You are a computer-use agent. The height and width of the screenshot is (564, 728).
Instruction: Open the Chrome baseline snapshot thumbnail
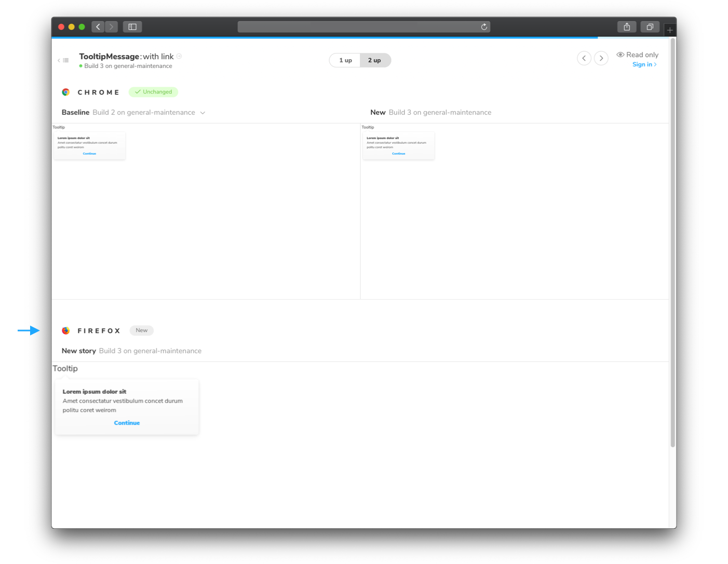(x=89, y=145)
